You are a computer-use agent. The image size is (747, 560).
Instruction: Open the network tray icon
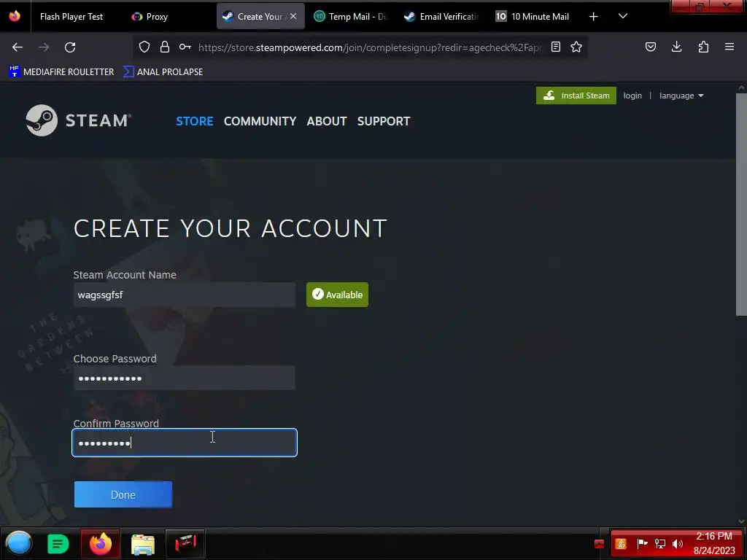pyautogui.click(x=659, y=544)
